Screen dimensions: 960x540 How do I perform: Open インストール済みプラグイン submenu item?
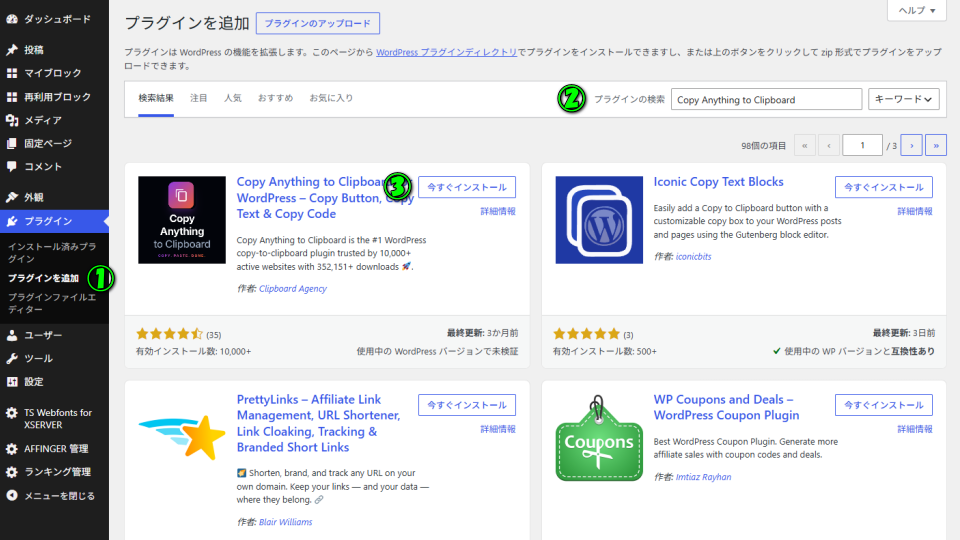(x=52, y=253)
